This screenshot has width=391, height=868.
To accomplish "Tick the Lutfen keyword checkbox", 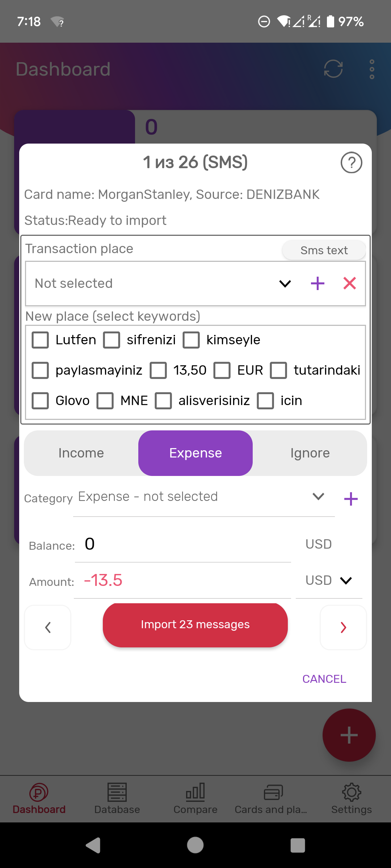I will tap(40, 340).
